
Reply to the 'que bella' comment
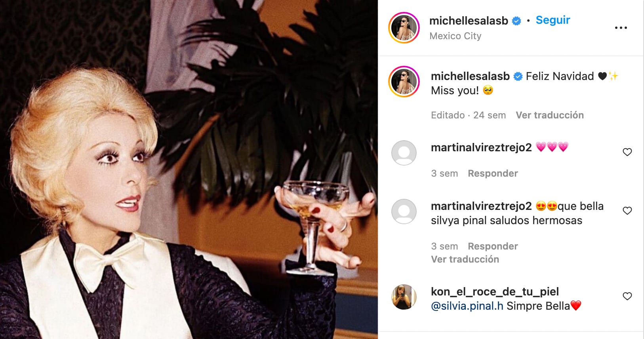pos(493,246)
